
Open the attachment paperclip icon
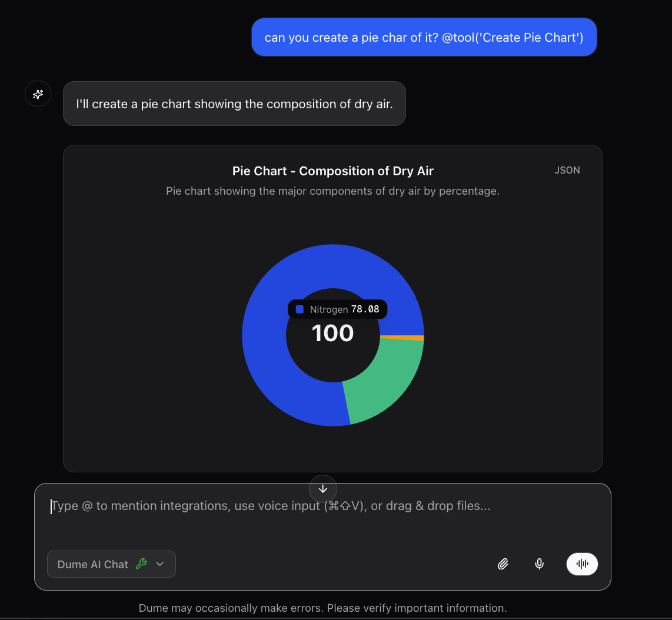click(503, 564)
